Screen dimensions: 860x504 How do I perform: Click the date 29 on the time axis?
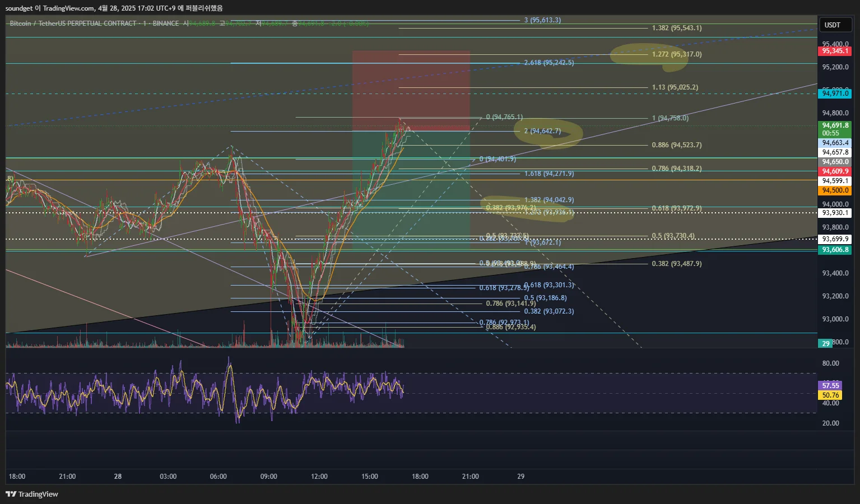521,476
